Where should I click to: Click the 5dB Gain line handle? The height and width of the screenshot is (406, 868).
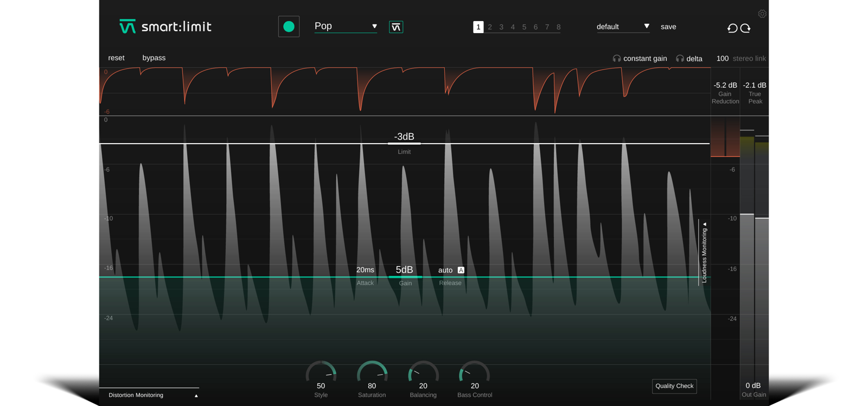pyautogui.click(x=405, y=277)
